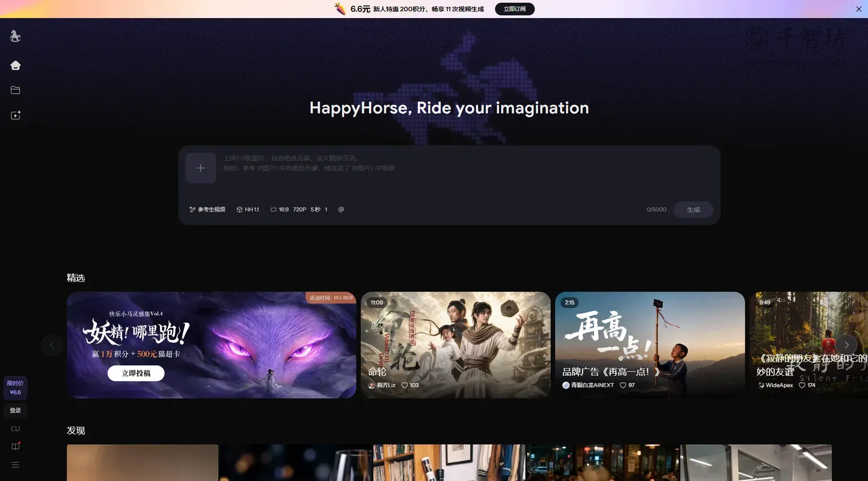Screen dimensions: 868x481
Task: Click the 立即订阅 subscribe button
Action: 514,9
